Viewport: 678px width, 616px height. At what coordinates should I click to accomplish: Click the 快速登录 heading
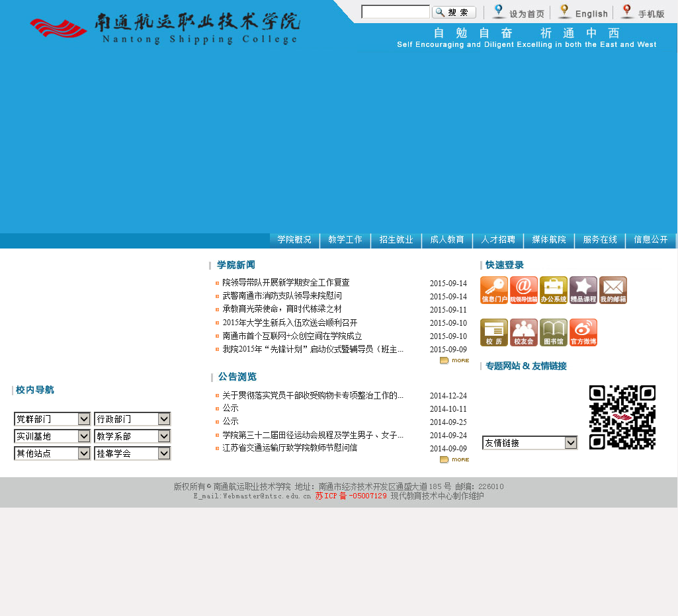pos(504,265)
